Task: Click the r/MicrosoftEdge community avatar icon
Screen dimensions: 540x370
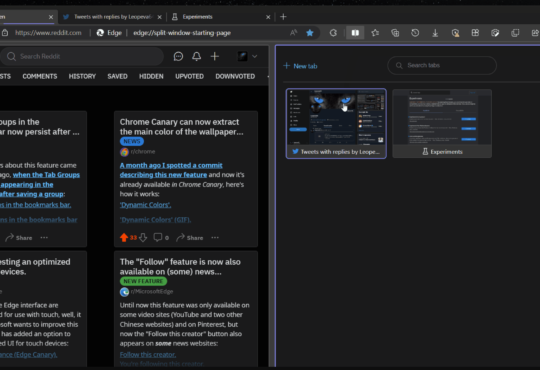Action: [x=124, y=292]
